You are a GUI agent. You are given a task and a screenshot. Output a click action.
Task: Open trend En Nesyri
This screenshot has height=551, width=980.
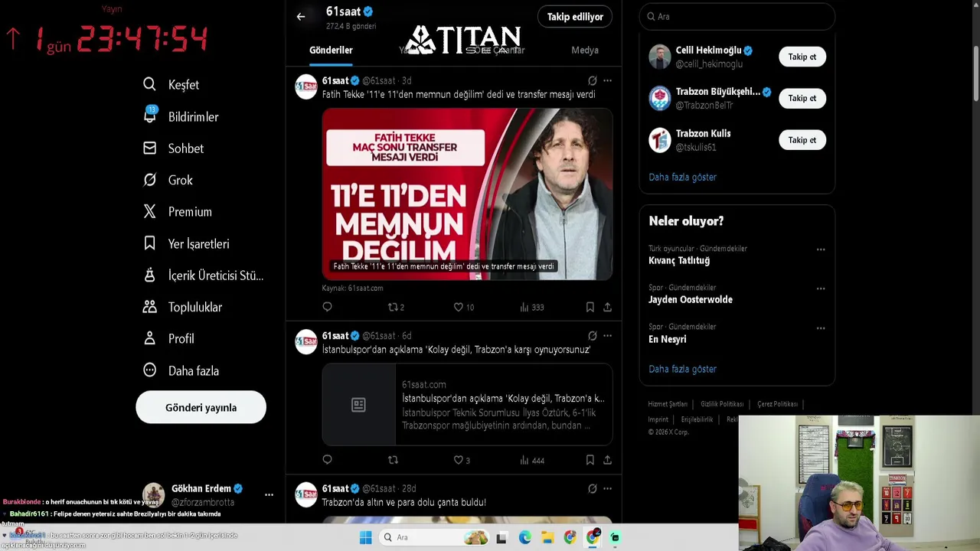click(668, 340)
